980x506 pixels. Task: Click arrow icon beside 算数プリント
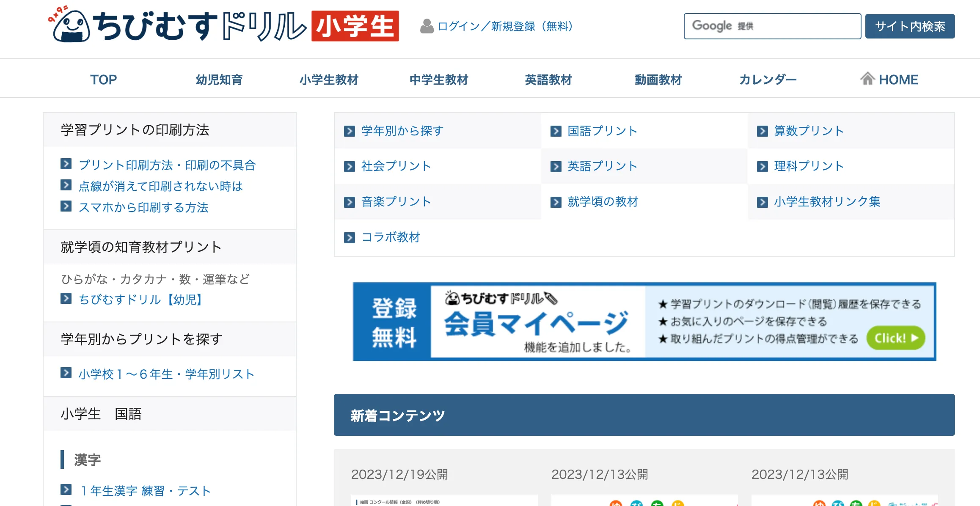(x=763, y=131)
